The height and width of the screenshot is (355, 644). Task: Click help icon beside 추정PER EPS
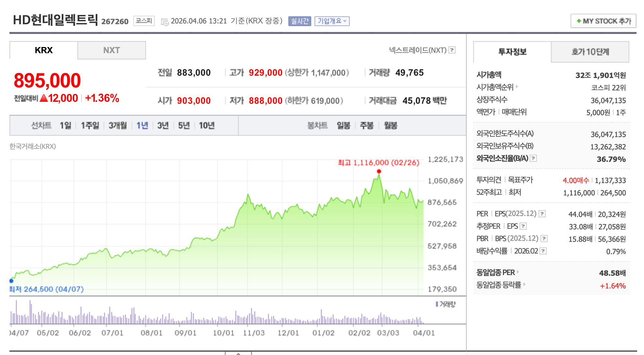[523, 226]
